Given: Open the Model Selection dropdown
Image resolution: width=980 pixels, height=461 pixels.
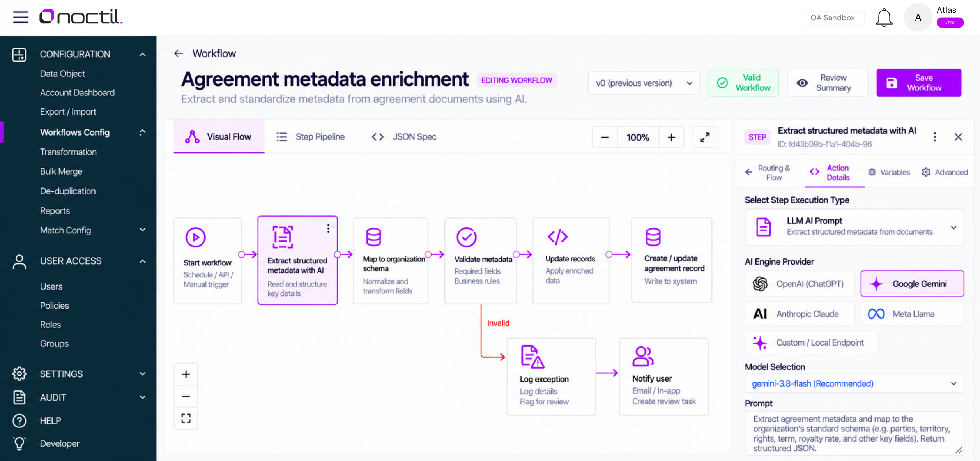Looking at the screenshot, I should (854, 383).
